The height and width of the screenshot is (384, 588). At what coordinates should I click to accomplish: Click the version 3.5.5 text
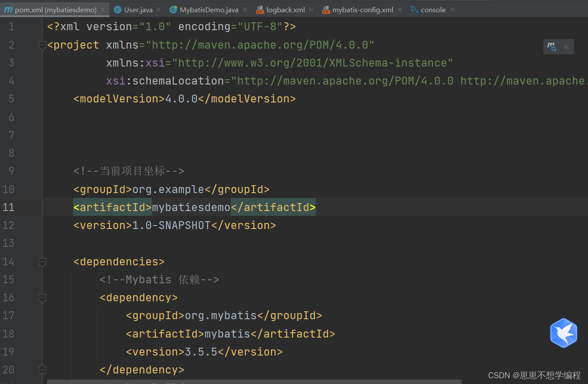201,352
